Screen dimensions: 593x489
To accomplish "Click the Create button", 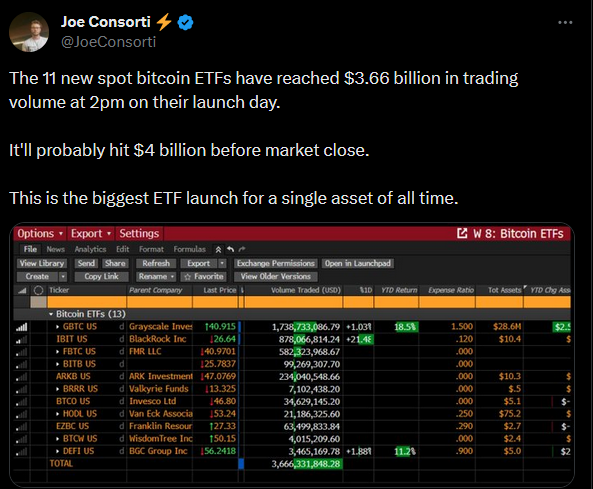I will point(37,276).
